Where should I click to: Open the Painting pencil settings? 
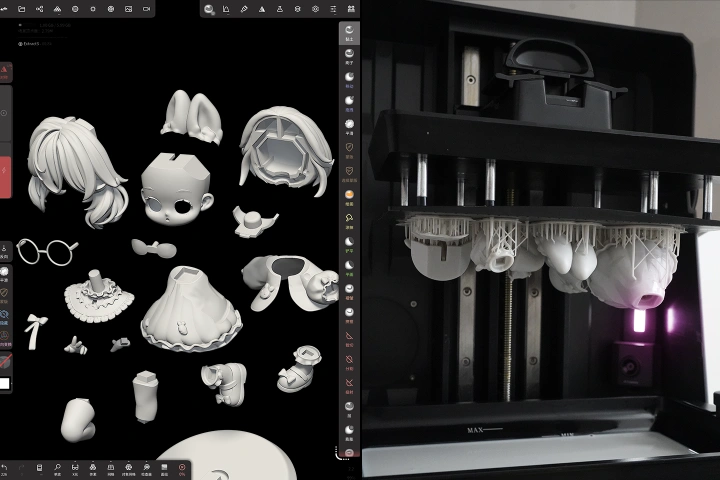click(244, 9)
